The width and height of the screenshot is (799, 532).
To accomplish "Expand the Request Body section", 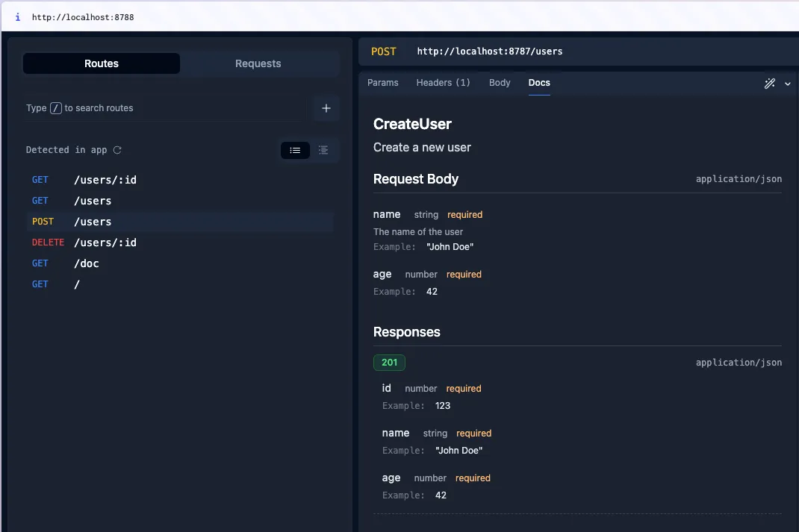I will pos(416,179).
